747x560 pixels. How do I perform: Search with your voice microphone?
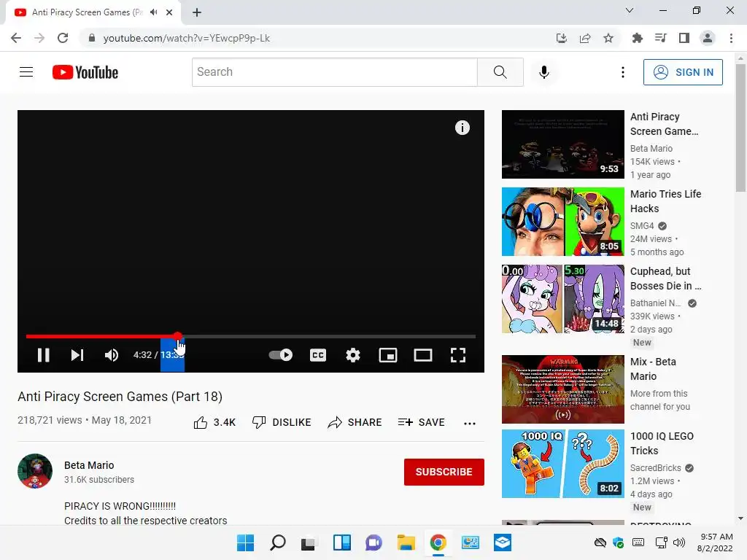pyautogui.click(x=544, y=72)
